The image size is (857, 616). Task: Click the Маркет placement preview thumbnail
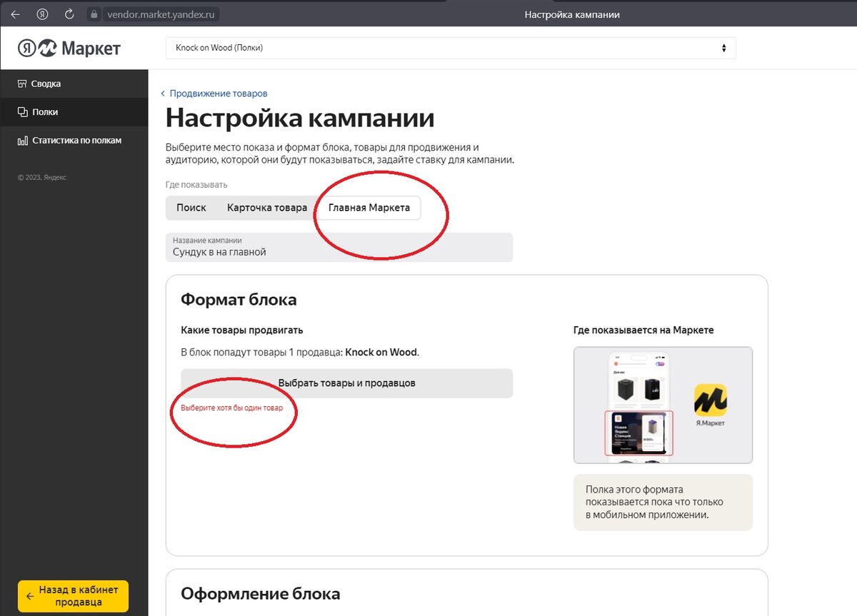[663, 405]
